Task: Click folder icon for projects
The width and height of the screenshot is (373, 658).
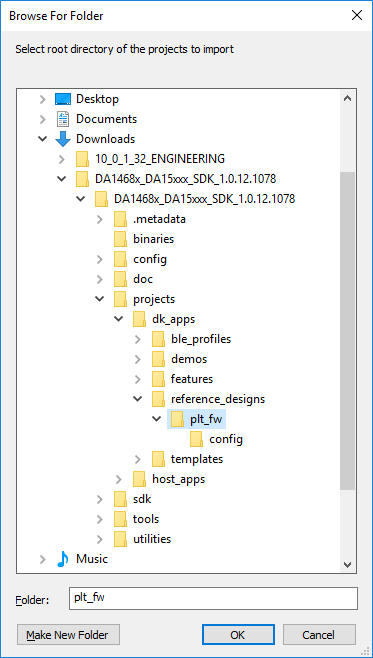Action: pos(120,299)
